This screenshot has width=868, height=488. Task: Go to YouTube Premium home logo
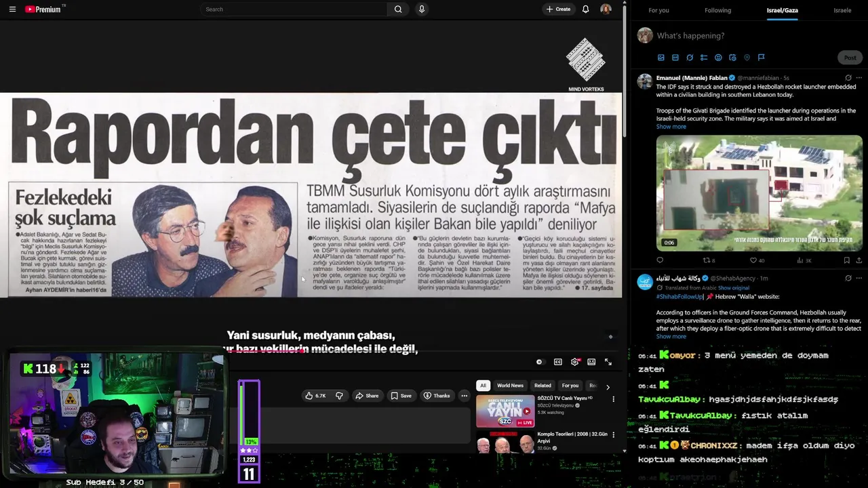[x=45, y=9]
